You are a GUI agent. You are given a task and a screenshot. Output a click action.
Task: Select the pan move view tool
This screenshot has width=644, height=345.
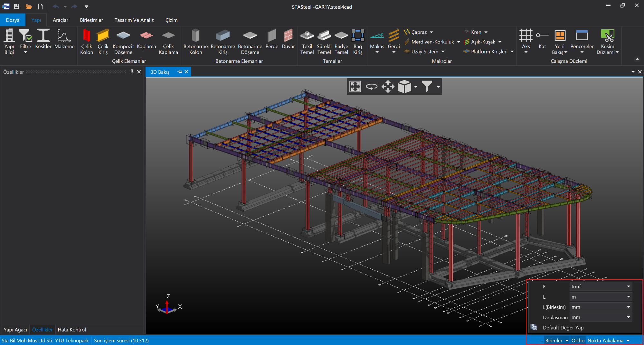388,87
